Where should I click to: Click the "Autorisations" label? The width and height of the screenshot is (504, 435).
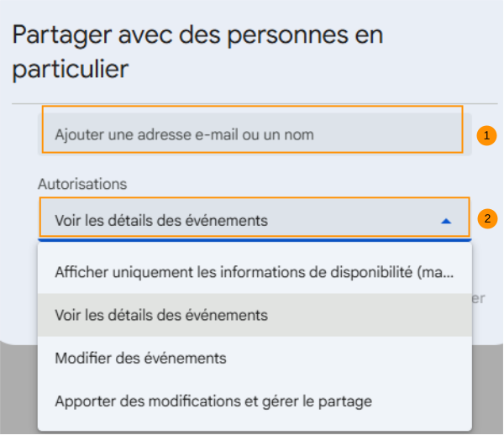point(82,182)
